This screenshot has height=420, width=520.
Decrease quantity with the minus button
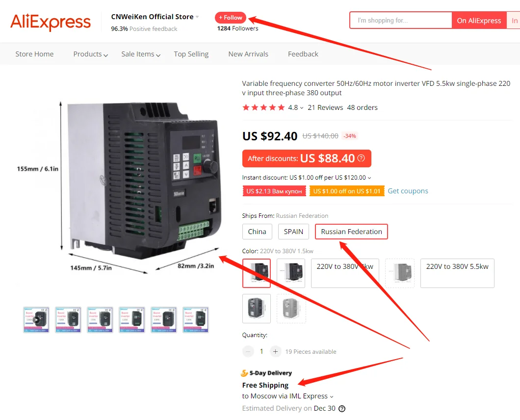(248, 351)
